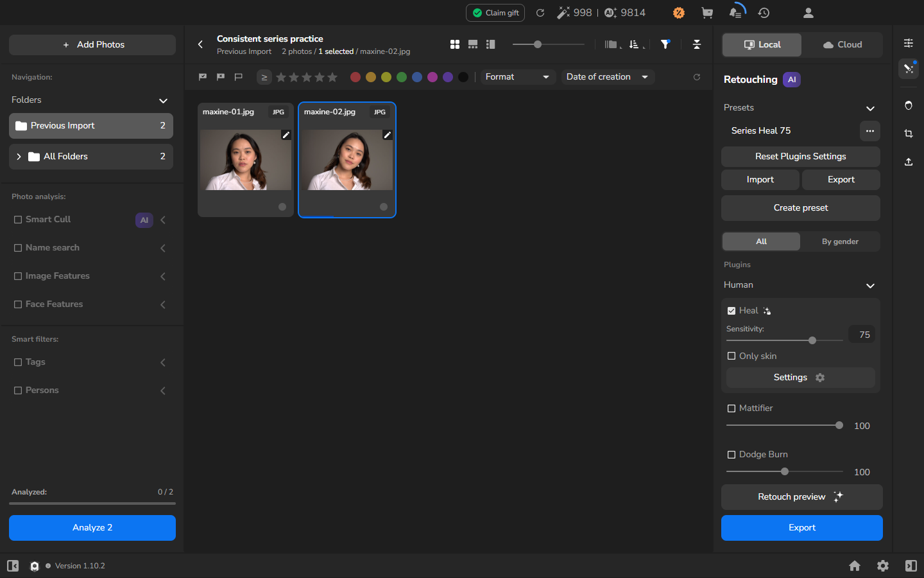Viewport: 924px width, 578px height.
Task: Click the outlined flag filter icon
Action: click(239, 77)
